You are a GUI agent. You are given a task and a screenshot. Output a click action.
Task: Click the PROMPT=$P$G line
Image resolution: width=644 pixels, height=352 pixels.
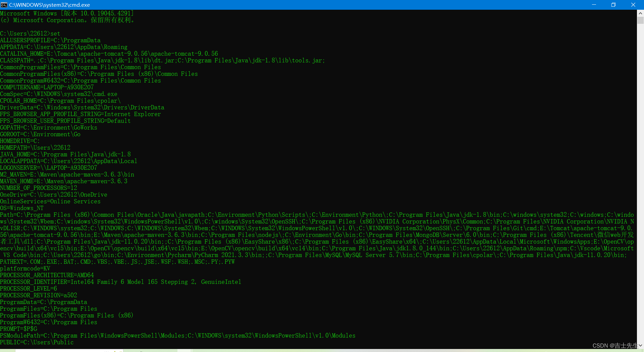pos(19,329)
